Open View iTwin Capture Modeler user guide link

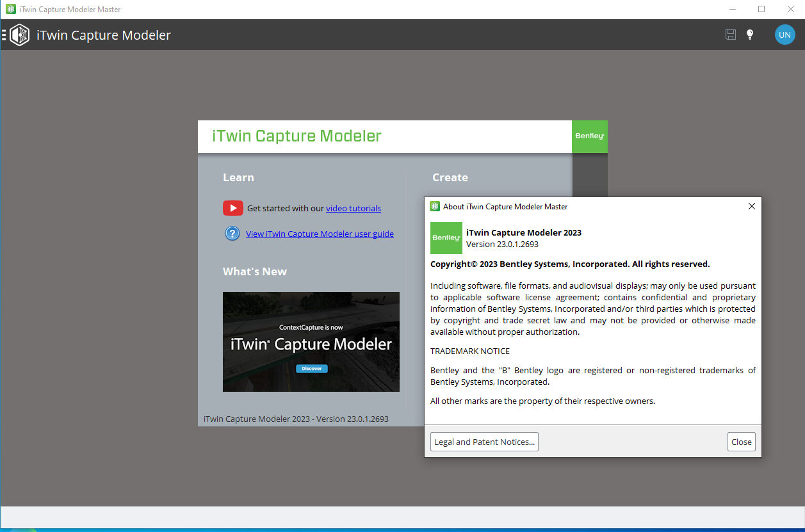(320, 234)
